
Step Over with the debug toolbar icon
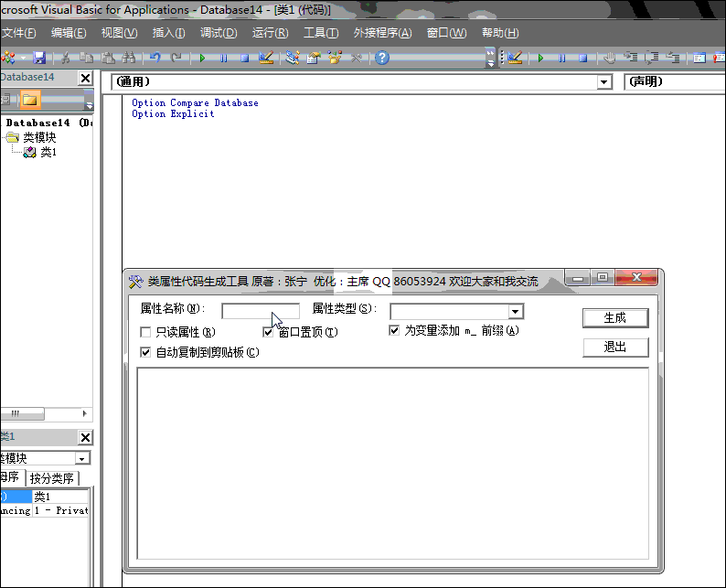(652, 58)
